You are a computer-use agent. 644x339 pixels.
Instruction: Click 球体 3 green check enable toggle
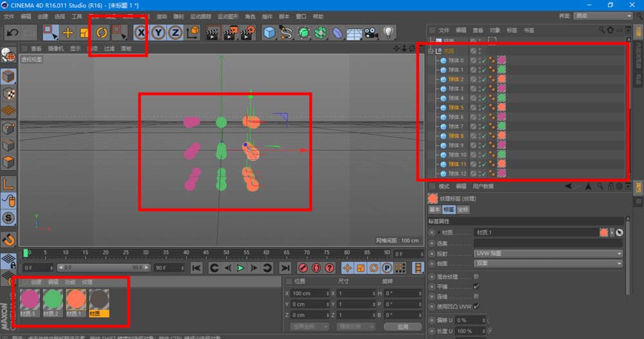point(484,89)
